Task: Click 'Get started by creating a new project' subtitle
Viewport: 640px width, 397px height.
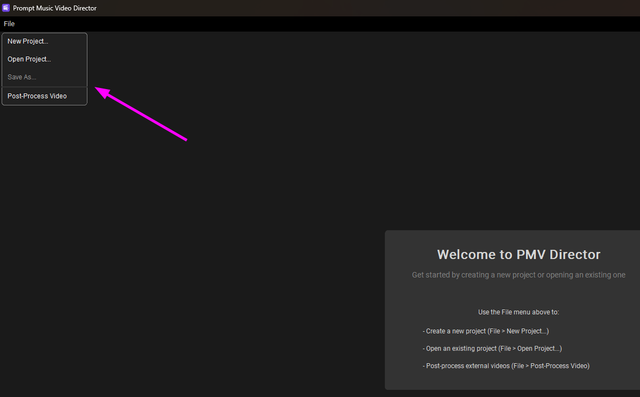Action: [x=518, y=275]
